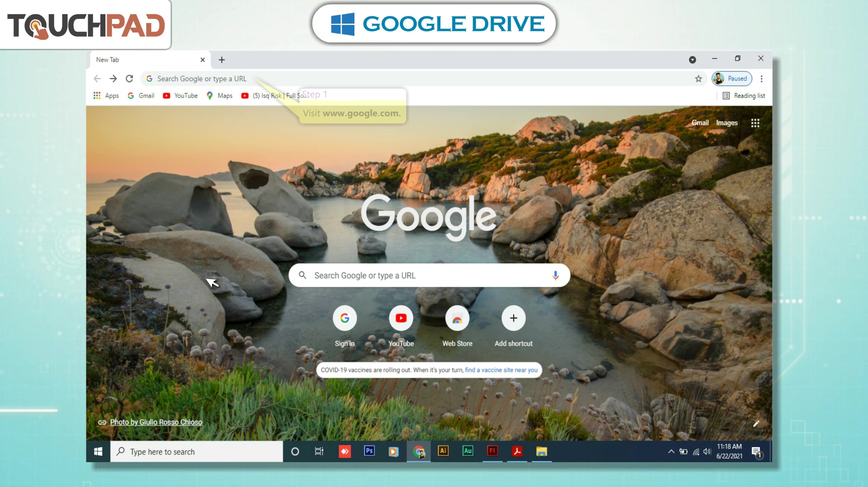
Task: Reload the page with refresh icon
Action: [x=129, y=79]
